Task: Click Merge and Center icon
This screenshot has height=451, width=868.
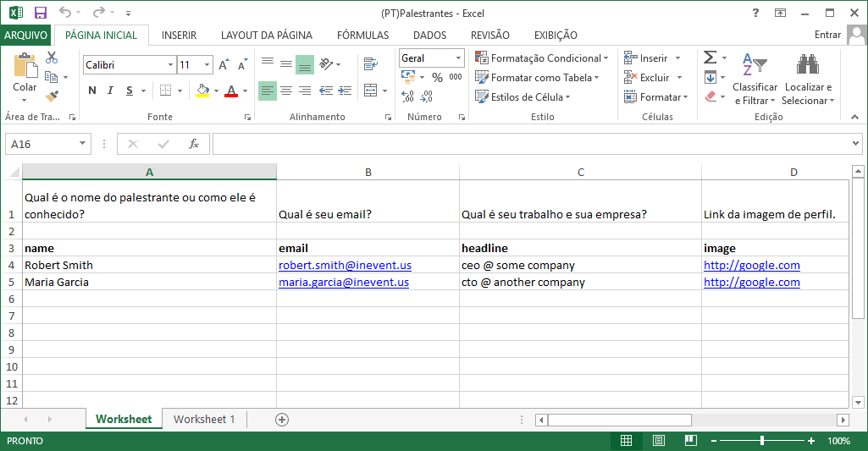Action: (370, 91)
